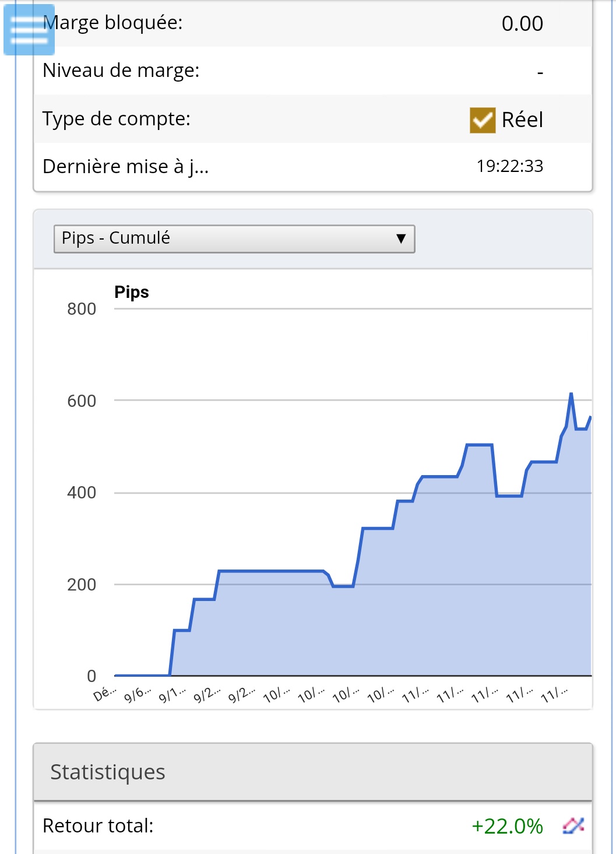
Task: Click the Type de compte label
Action: tap(117, 119)
